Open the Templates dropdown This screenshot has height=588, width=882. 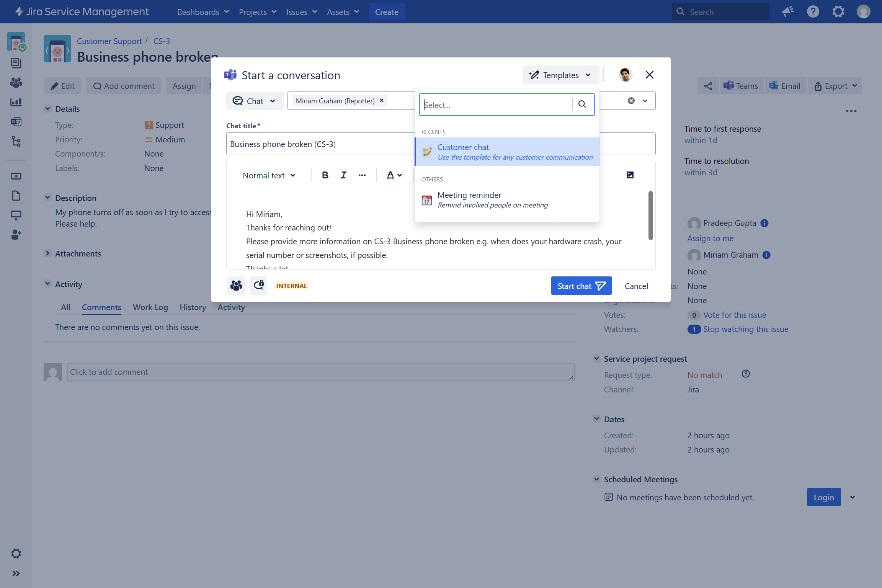(560, 75)
